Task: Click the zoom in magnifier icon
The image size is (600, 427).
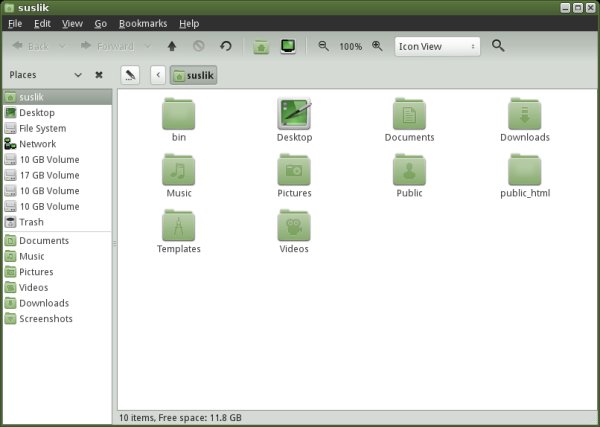Action: click(x=377, y=46)
